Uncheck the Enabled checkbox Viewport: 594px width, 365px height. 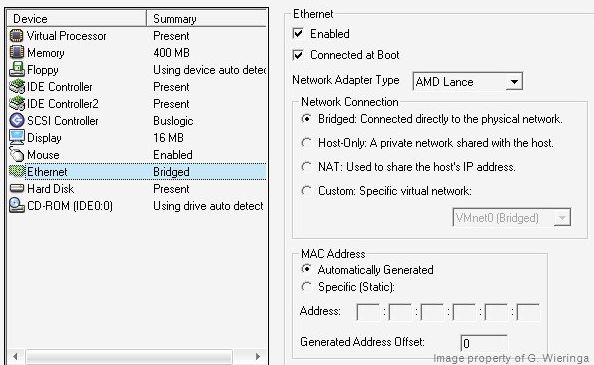[x=298, y=33]
